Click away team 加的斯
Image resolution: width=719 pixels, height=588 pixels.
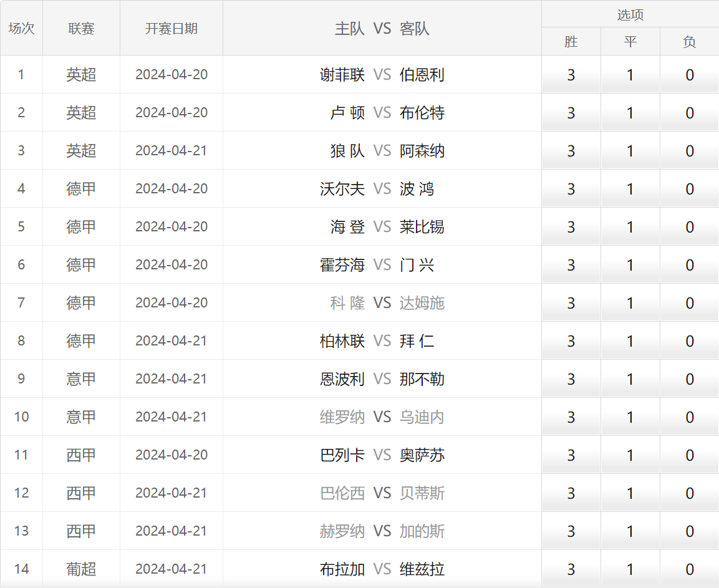(422, 532)
